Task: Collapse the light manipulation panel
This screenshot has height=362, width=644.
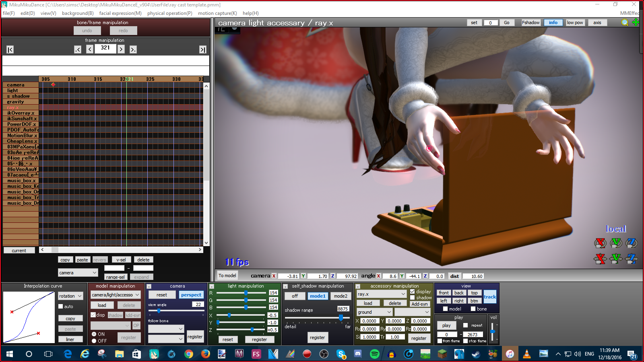Action: (x=212, y=286)
